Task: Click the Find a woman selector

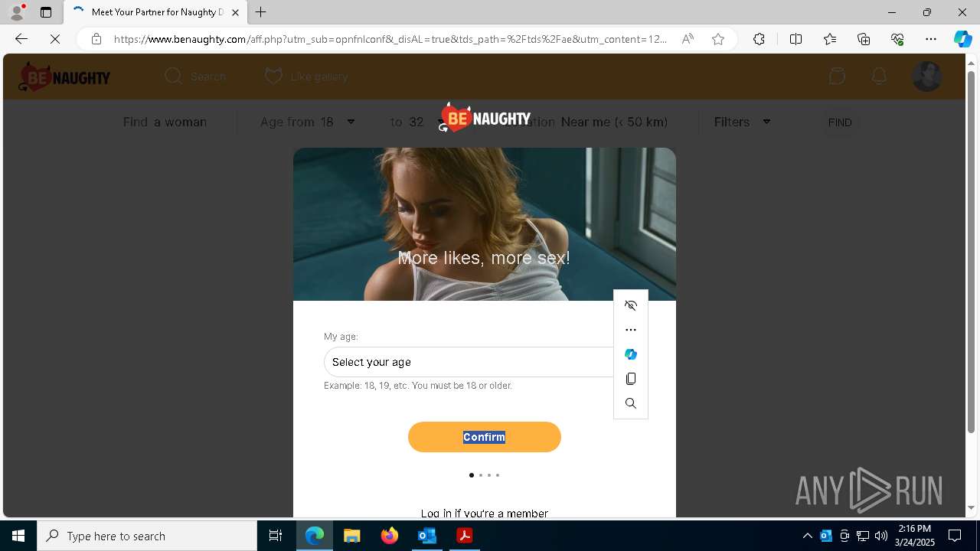Action: click(165, 122)
